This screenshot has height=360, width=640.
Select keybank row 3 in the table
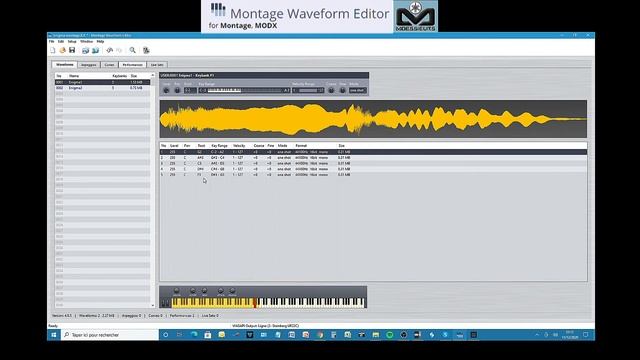(373, 163)
